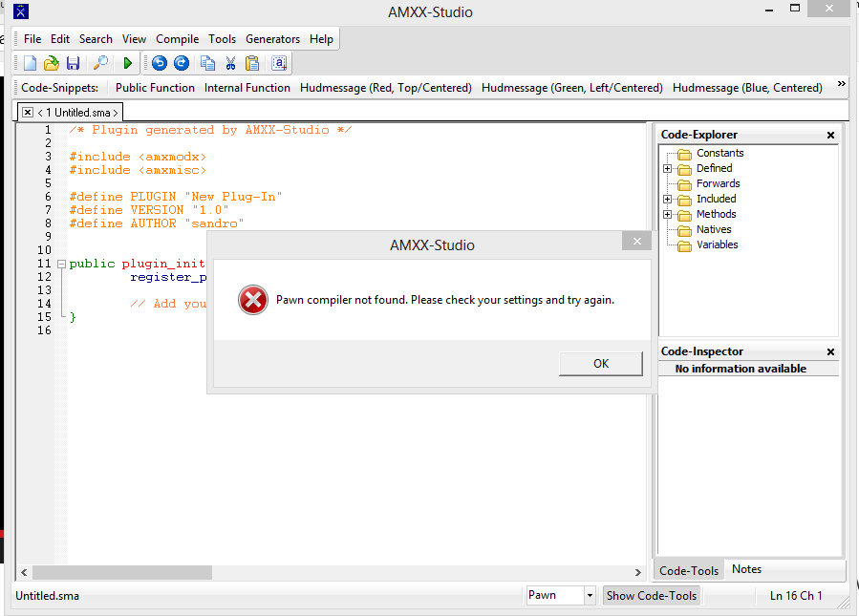This screenshot has height=616, width=859.
Task: Click the Paste clipboard icon
Action: (252, 64)
